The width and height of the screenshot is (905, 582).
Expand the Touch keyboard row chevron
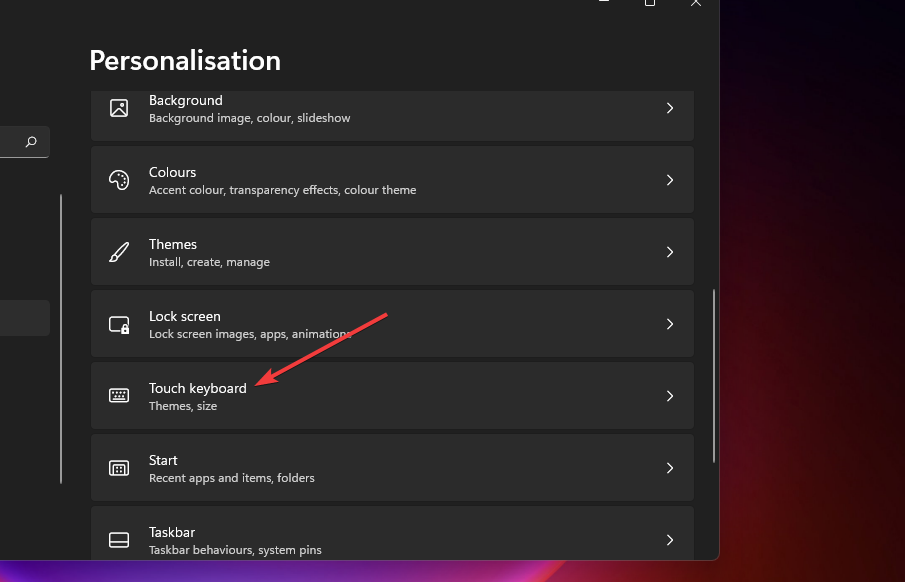(x=670, y=396)
